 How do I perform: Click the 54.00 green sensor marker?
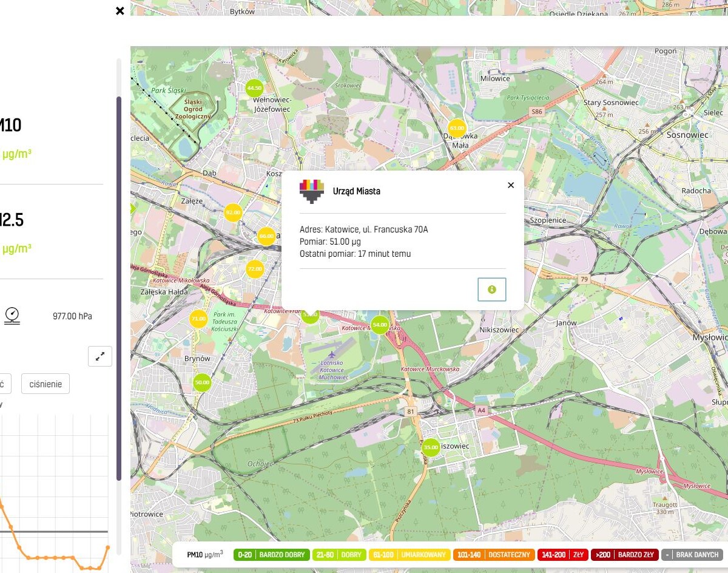380,325
